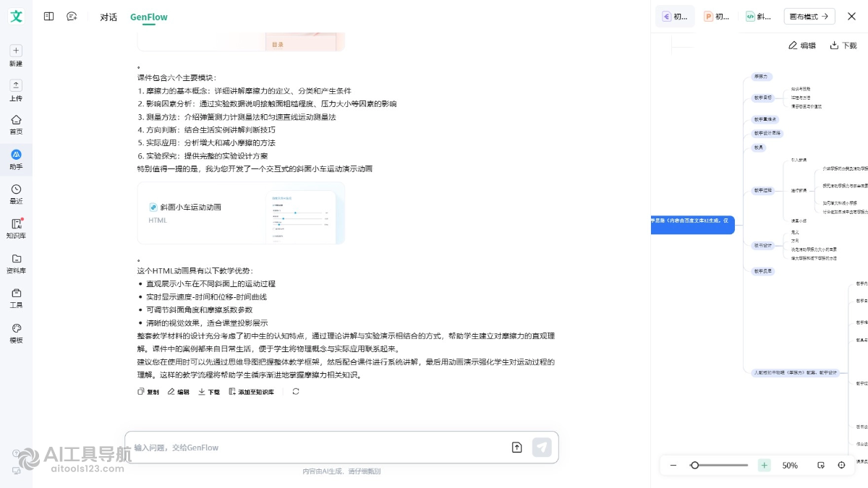Click the 50% zoom value
The width and height of the screenshot is (868, 488).
[x=790, y=466]
